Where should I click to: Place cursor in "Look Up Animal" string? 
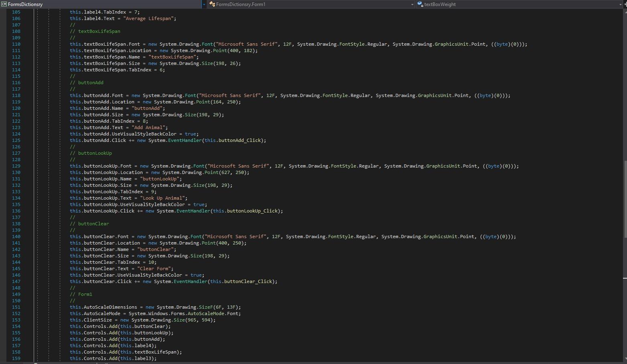(162, 198)
